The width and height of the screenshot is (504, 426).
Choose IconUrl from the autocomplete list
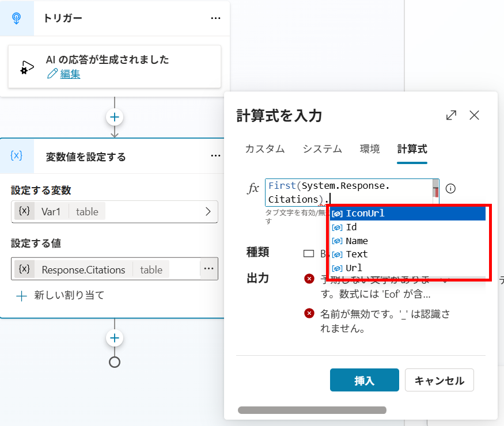[408, 214]
